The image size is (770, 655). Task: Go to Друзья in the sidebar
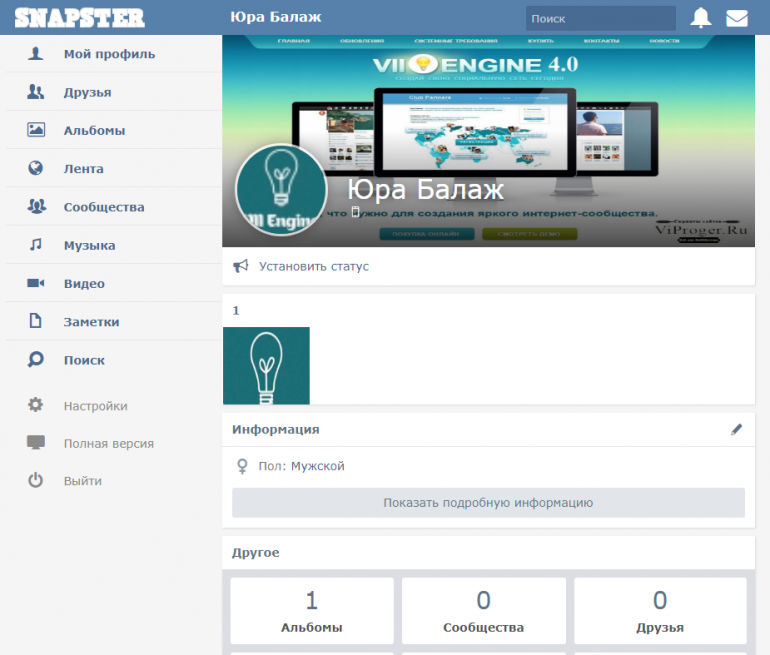click(87, 93)
